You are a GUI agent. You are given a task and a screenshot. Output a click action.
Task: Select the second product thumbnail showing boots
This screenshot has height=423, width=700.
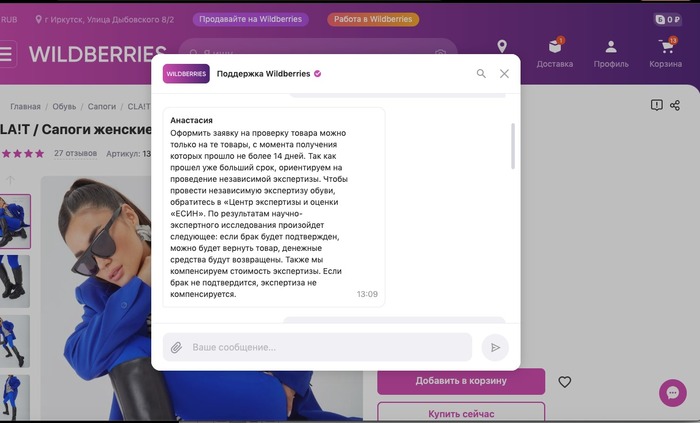click(x=15, y=281)
